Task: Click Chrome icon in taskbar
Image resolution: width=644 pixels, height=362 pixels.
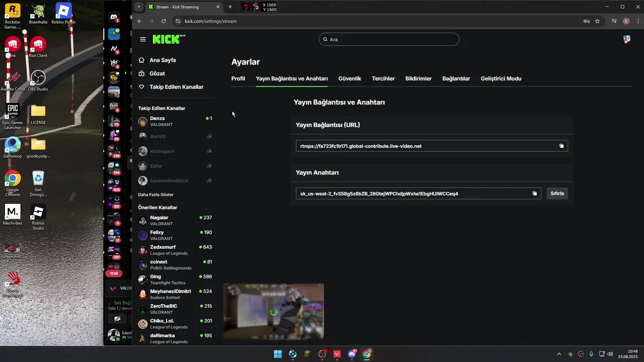Action: (x=367, y=354)
